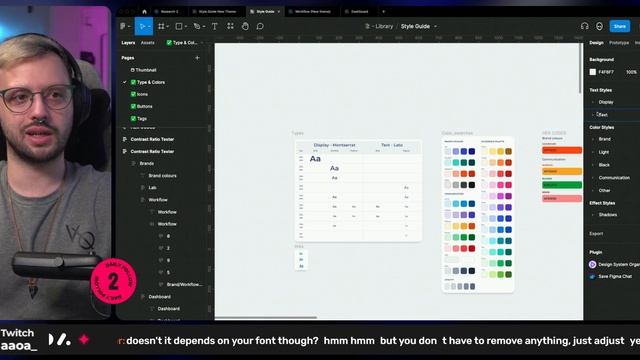Click the second Contrast Ratio Tester frame icon

point(124,151)
